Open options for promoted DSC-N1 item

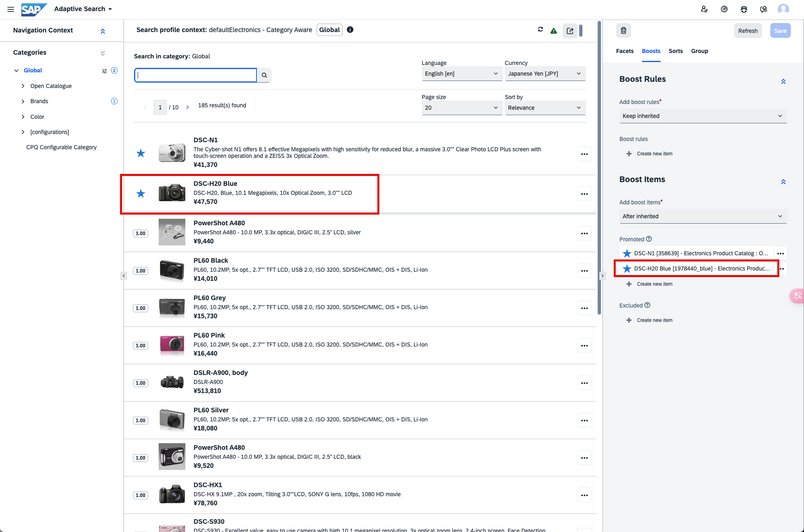[x=781, y=254]
